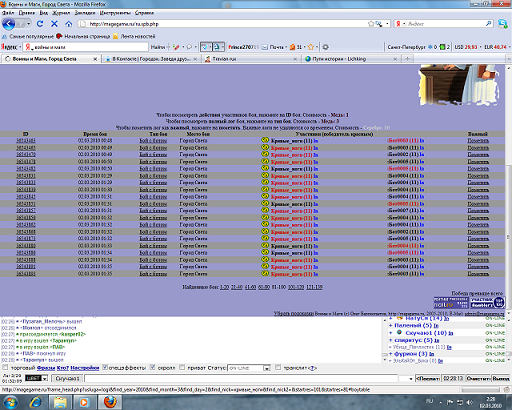
Task: Stop loading with the X toolbar icon
Action: (x=54, y=24)
